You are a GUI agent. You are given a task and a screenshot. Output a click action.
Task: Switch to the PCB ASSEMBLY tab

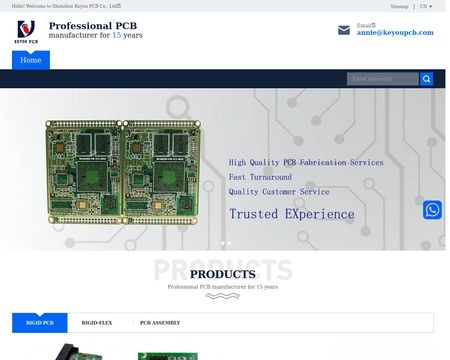coord(160,323)
